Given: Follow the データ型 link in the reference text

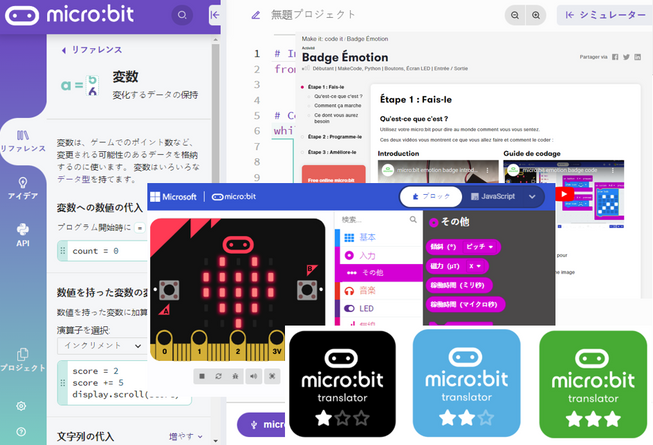Looking at the screenshot, I should (x=73, y=179).
